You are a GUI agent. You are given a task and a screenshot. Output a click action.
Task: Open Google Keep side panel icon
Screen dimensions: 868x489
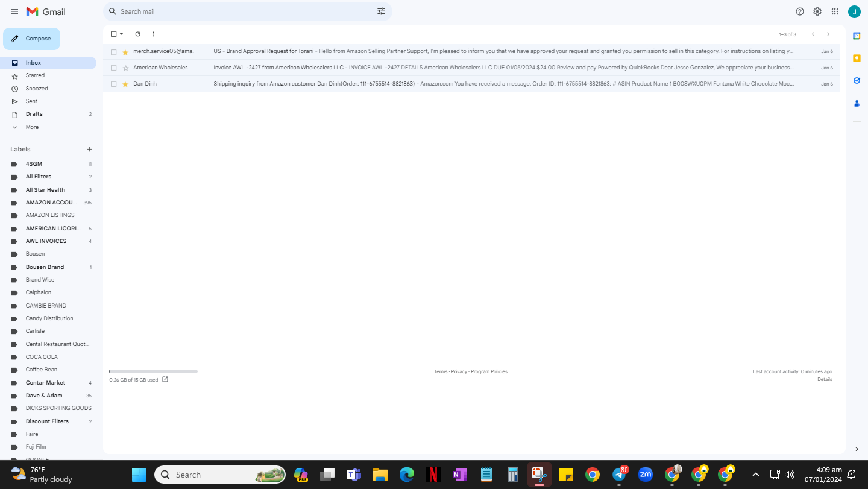coord(857,58)
